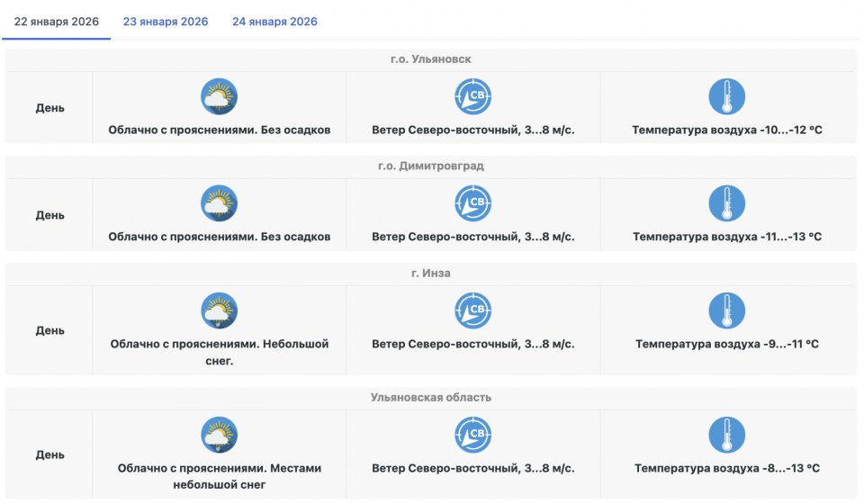Click the wind compass icon for Инза

point(472,310)
